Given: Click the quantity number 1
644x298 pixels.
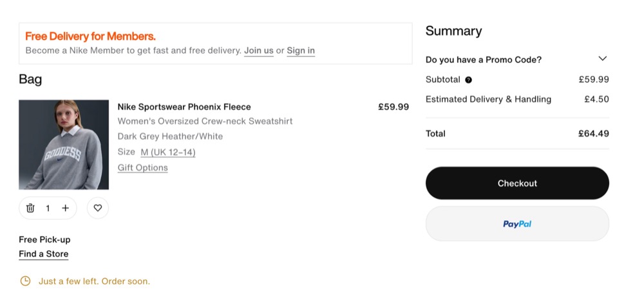Looking at the screenshot, I should pos(48,209).
